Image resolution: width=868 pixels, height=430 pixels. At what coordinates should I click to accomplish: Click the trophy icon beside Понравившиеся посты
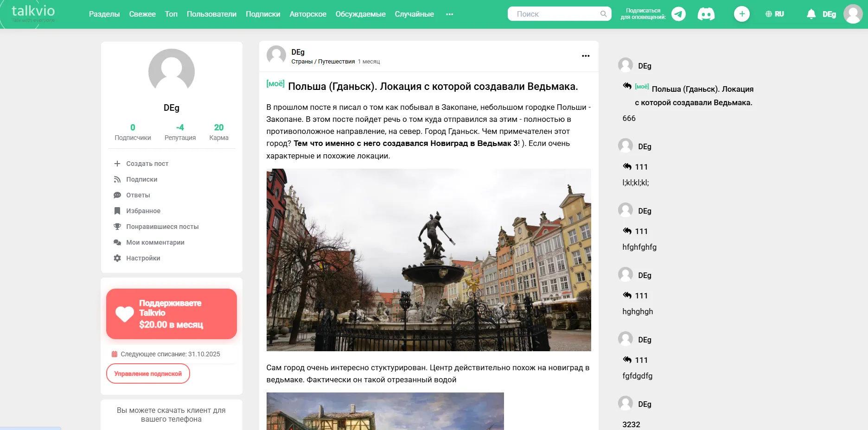[117, 227]
